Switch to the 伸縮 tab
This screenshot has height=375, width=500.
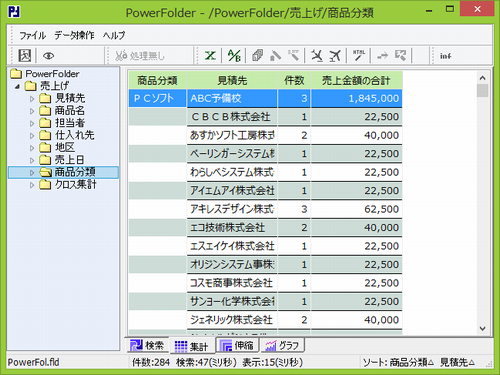point(238,345)
